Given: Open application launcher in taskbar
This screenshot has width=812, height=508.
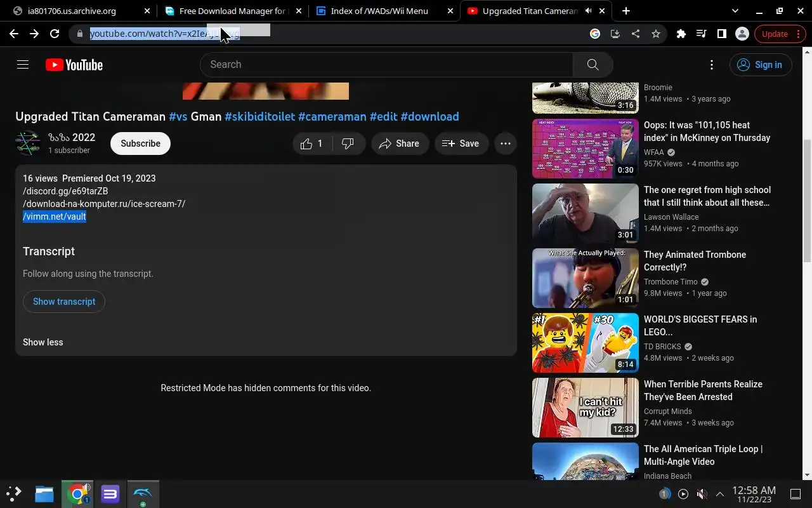Looking at the screenshot, I should tap(14, 494).
